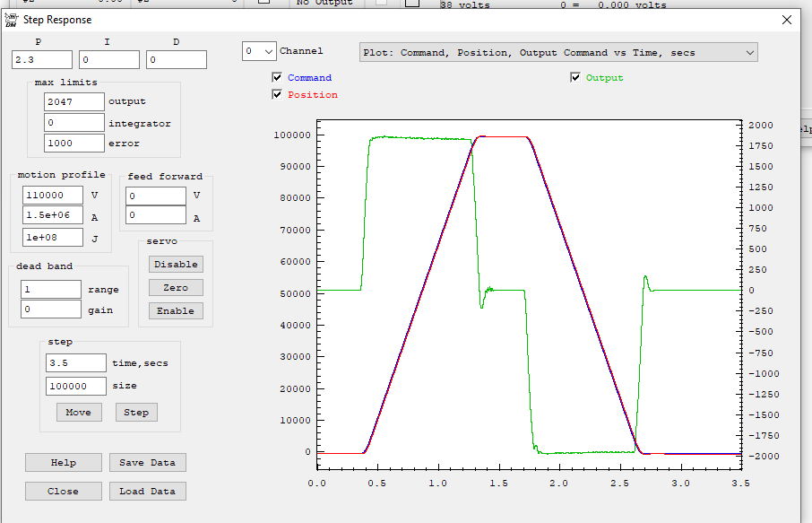Close the Step Response window

[x=786, y=20]
